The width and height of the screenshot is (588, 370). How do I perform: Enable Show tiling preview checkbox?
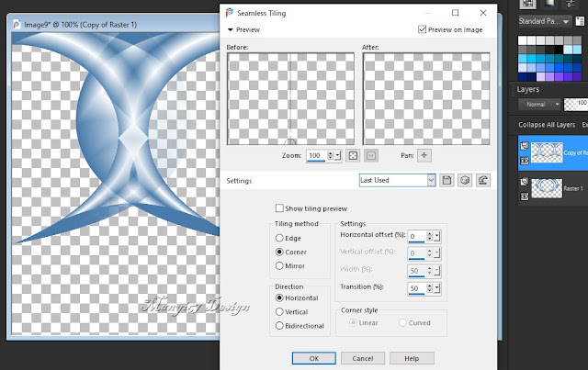[x=279, y=208]
